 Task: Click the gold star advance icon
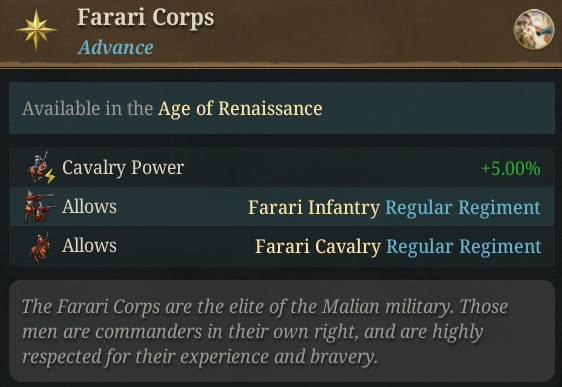pos(36,30)
